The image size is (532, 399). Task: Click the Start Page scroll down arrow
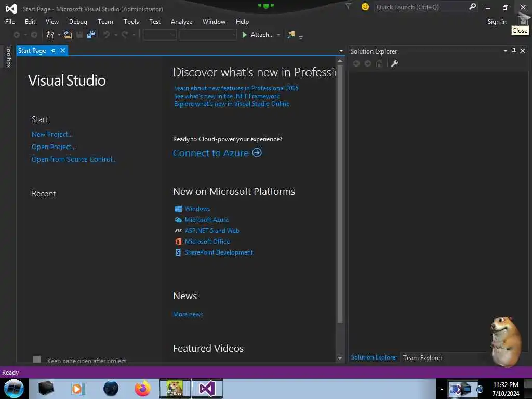340,358
